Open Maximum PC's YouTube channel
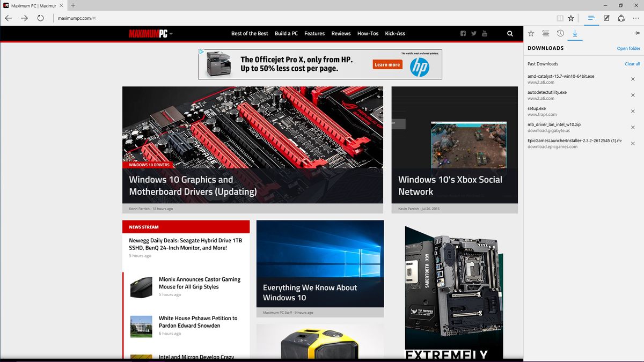The height and width of the screenshot is (362, 644). point(485,33)
